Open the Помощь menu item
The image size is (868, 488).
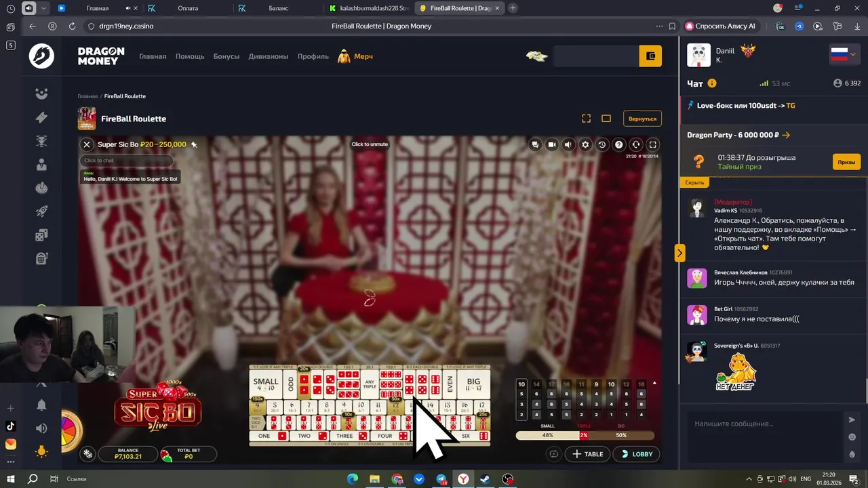[190, 56]
